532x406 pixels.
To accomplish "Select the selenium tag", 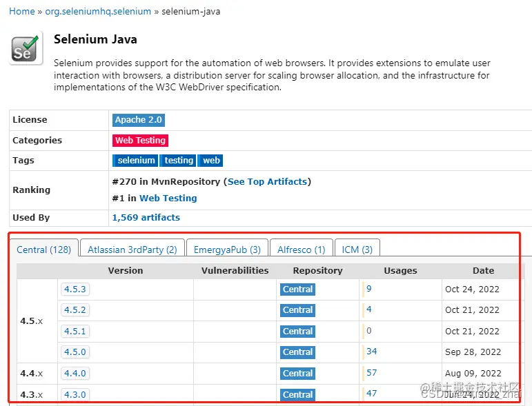I will pyautogui.click(x=135, y=161).
